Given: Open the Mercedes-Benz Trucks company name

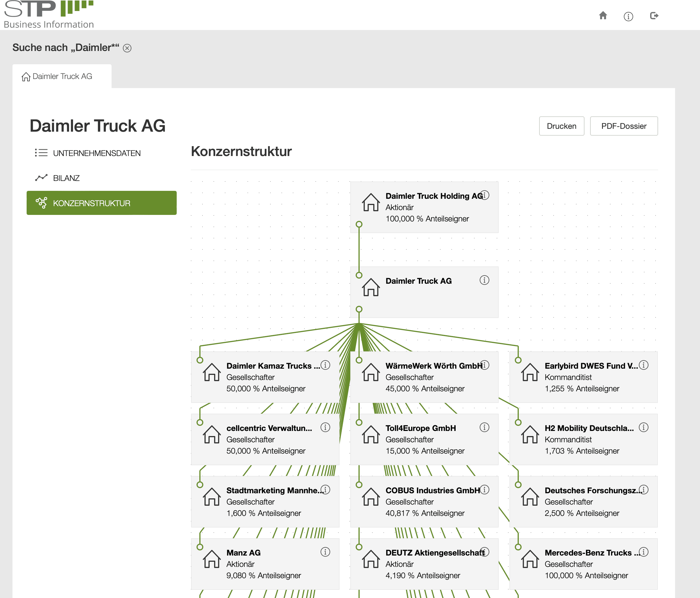Looking at the screenshot, I should click(x=593, y=553).
